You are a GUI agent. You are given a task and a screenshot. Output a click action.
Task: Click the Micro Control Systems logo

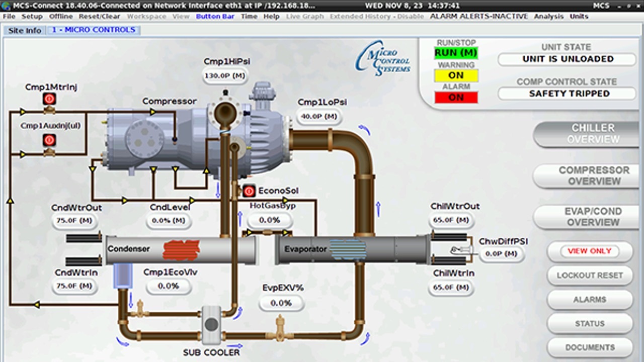[x=383, y=59]
